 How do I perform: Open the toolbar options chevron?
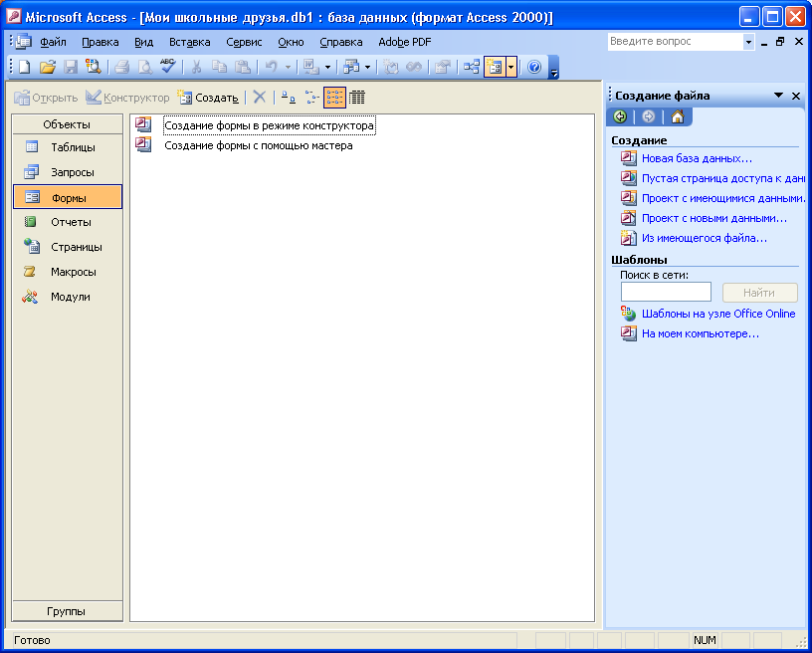click(553, 68)
